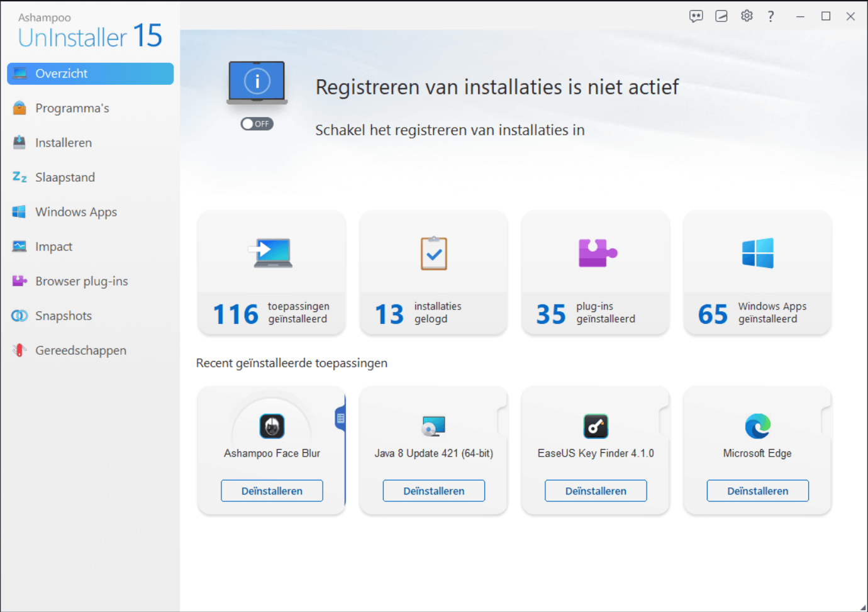Click the laptop arrow icon on applications tile
This screenshot has height=612, width=868.
pyautogui.click(x=271, y=253)
